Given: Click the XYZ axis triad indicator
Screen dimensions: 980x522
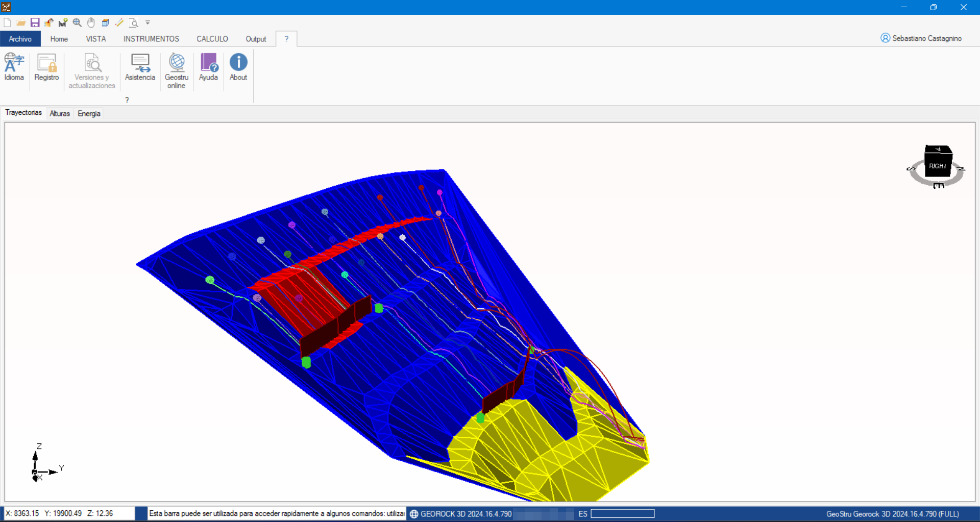Looking at the screenshot, I should click(47, 463).
